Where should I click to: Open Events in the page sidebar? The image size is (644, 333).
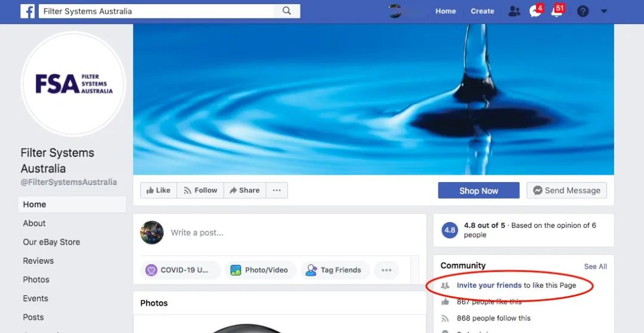(x=35, y=298)
